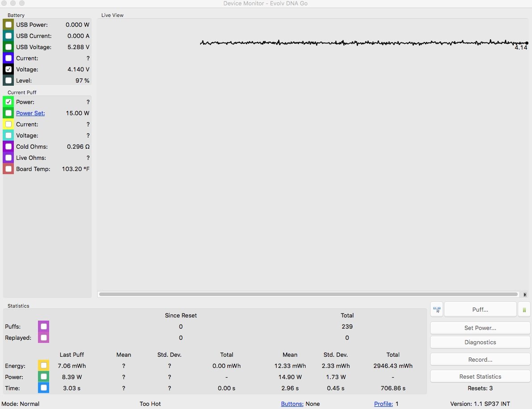Click the Reset Statistics button
The height and width of the screenshot is (409, 532).
click(x=480, y=376)
